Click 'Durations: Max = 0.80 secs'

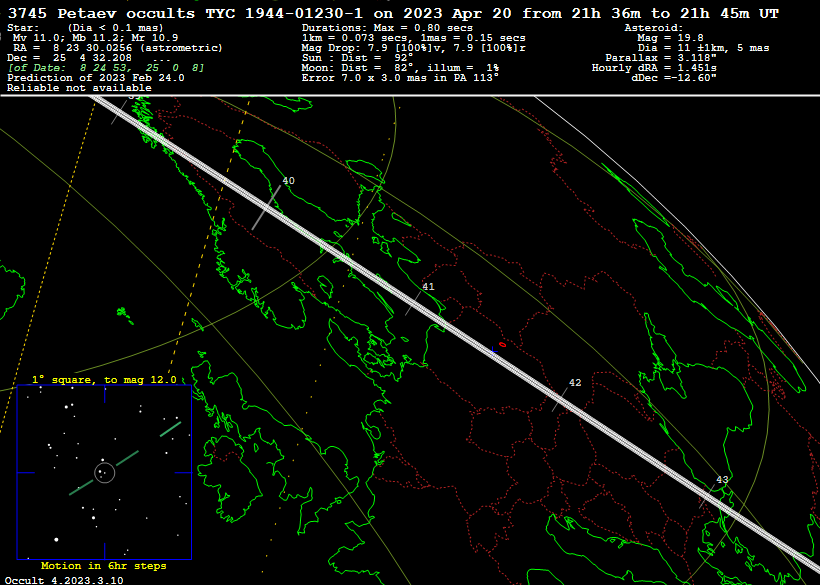click(387, 28)
